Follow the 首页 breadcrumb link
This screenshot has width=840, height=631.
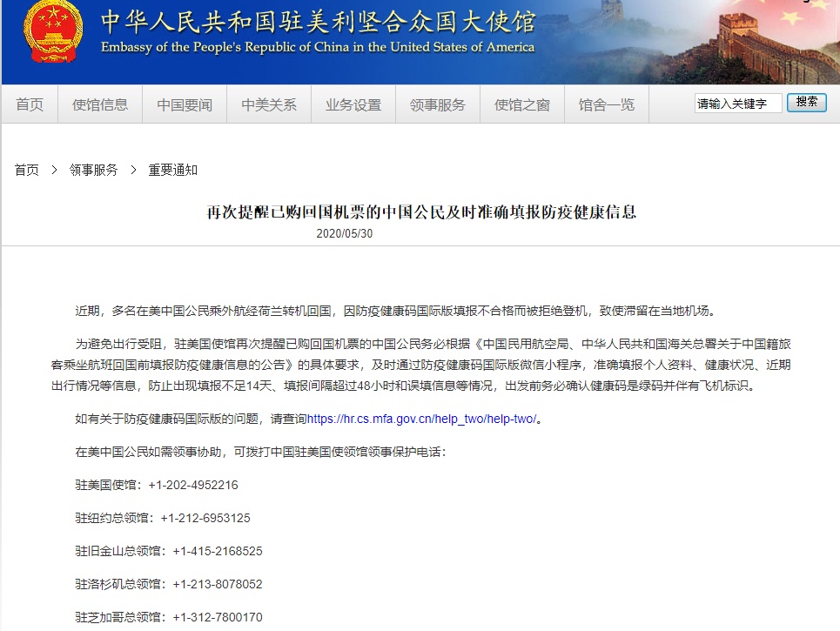point(27,170)
